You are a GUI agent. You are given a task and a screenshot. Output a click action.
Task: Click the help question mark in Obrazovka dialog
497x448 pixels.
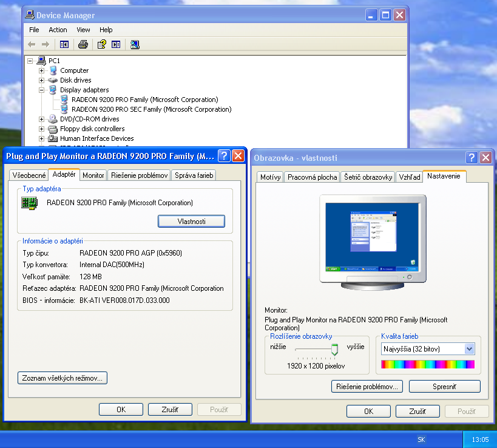(472, 157)
